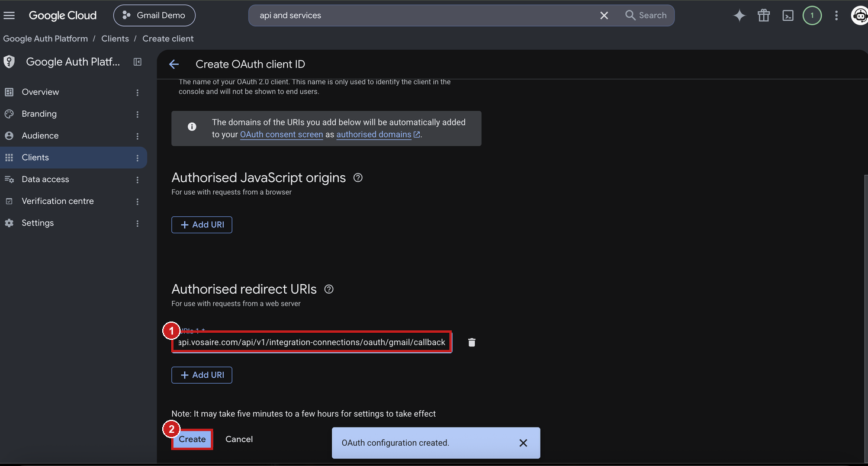This screenshot has height=466, width=868.
Task: Open Audience in the sidebar
Action: [73, 136]
